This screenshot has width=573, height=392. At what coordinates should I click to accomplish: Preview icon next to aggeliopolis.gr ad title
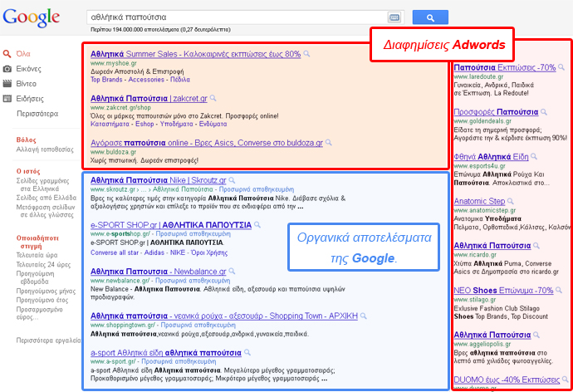(536, 335)
